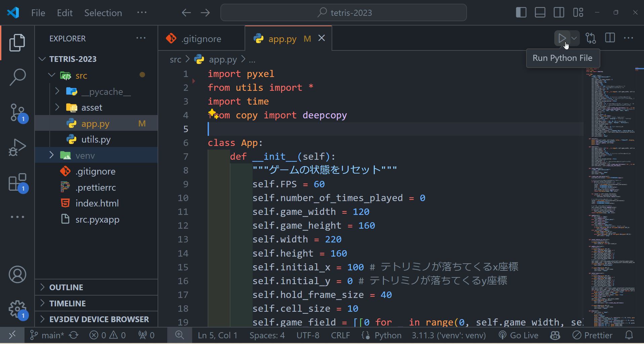644x344 pixels.
Task: Synchronize changes from the status bar
Action: point(74,335)
